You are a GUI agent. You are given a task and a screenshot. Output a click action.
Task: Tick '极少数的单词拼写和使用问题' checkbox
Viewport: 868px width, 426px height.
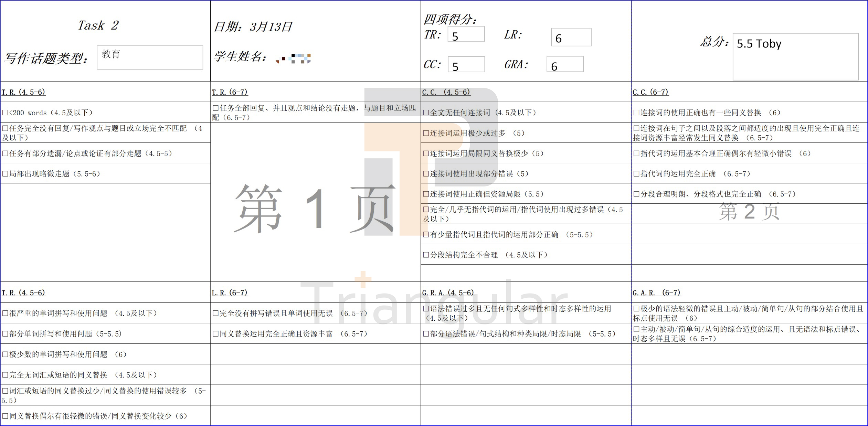coord(5,355)
